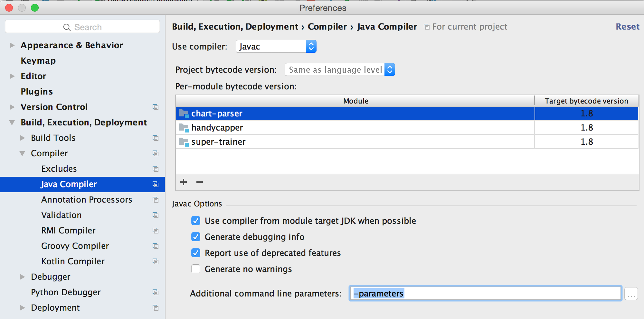644x319 pixels.
Task: Click the chart-parser module folder icon
Action: point(184,114)
